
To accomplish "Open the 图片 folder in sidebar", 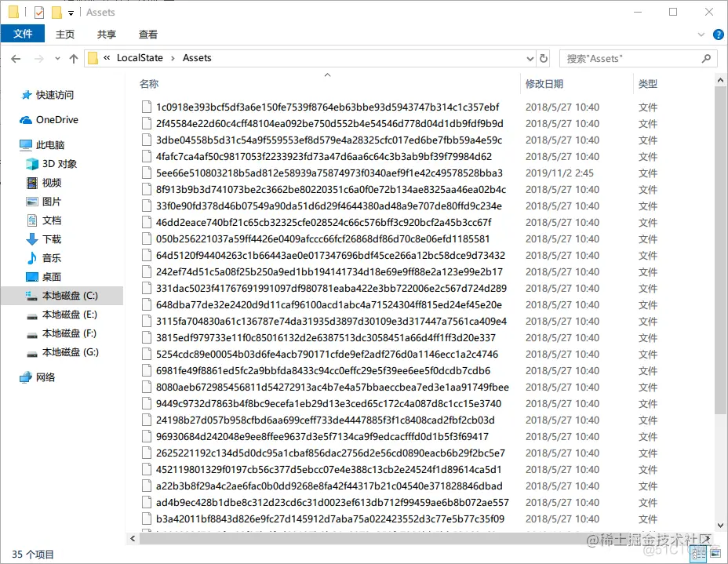I will [43, 202].
